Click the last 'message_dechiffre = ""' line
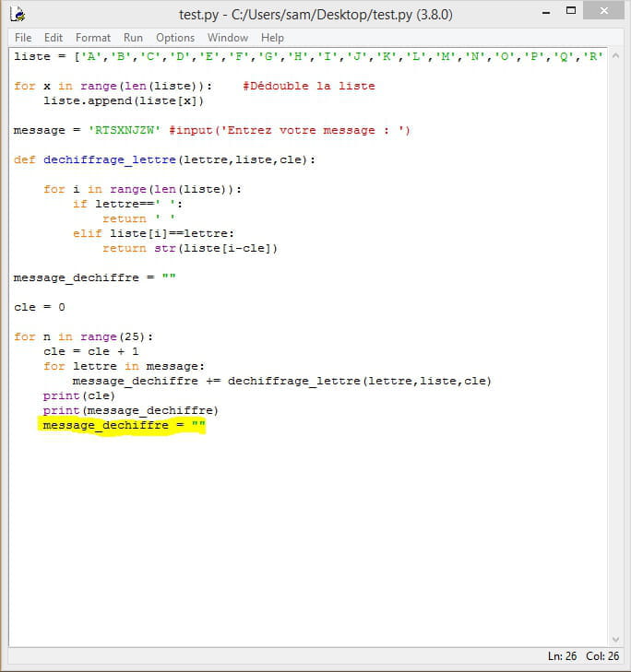 [x=125, y=425]
